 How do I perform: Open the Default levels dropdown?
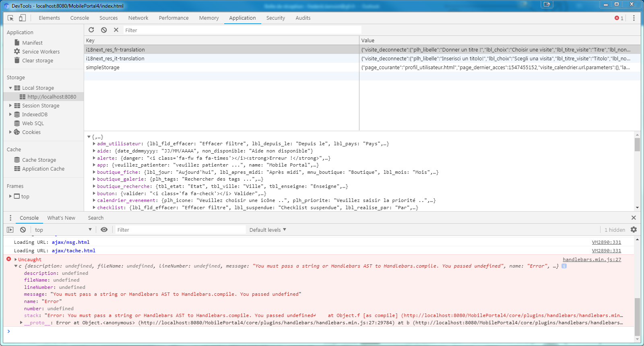(x=268, y=230)
